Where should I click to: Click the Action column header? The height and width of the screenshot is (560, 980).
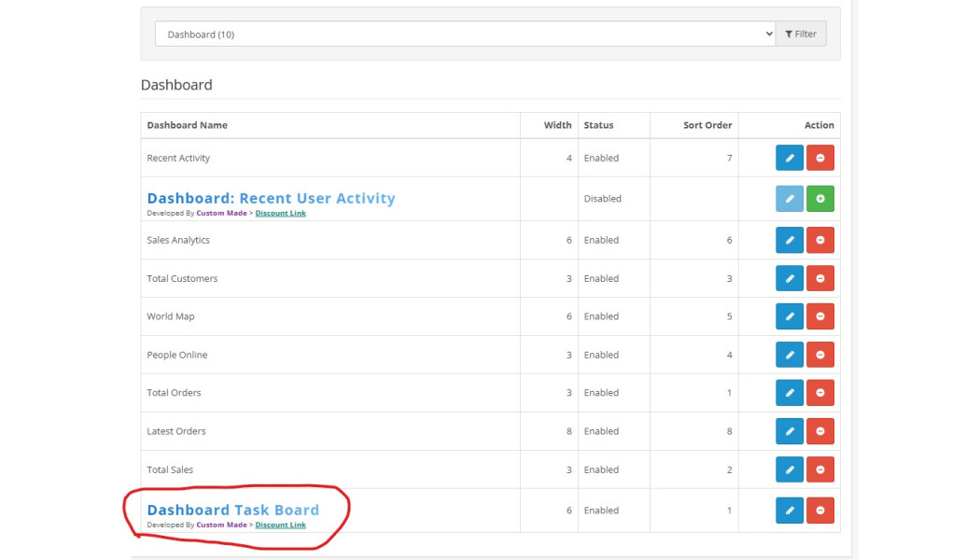819,125
